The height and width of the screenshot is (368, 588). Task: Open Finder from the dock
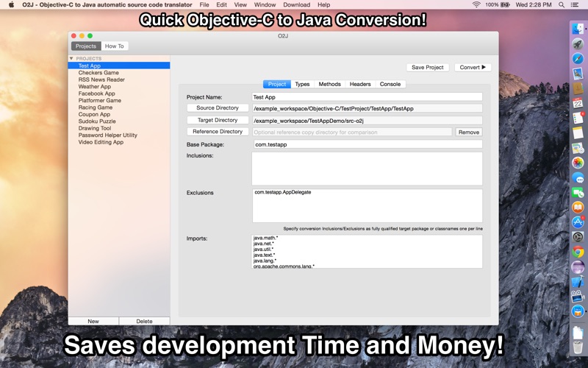(x=578, y=29)
